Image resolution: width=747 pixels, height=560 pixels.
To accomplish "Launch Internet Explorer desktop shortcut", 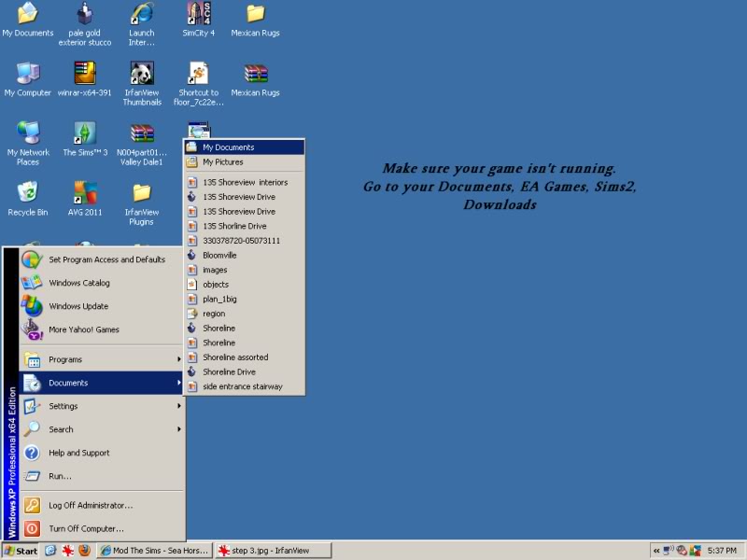I will pyautogui.click(x=142, y=24).
